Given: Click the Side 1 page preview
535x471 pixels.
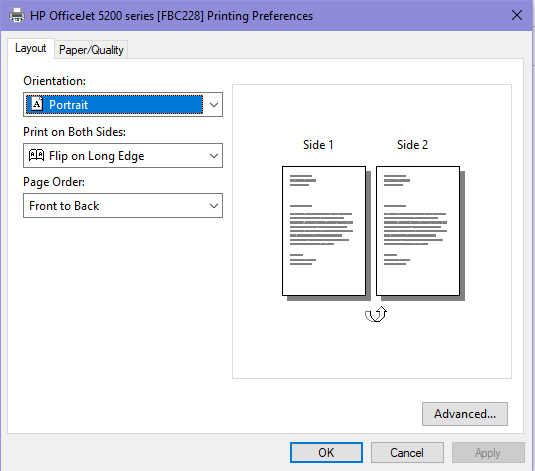Looking at the screenshot, I should 324,231.
